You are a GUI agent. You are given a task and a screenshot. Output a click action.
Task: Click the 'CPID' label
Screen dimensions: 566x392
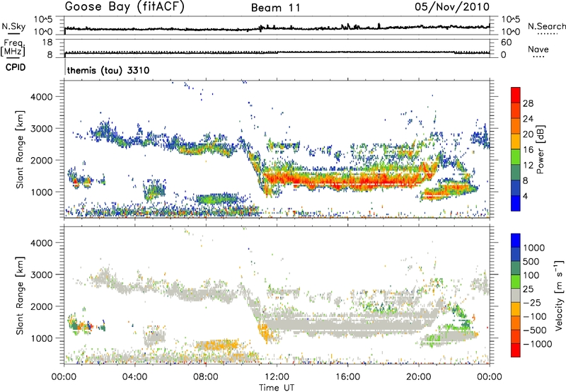click(x=16, y=67)
